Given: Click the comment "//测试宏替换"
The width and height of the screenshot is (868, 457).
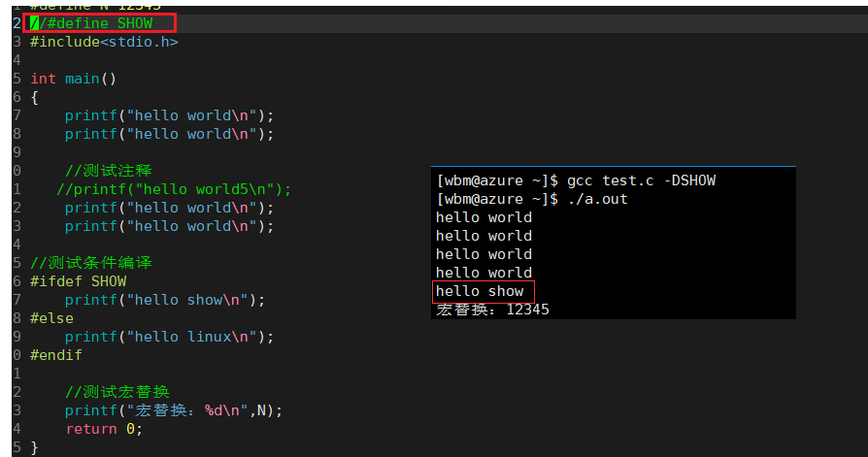Looking at the screenshot, I should coord(117,392).
